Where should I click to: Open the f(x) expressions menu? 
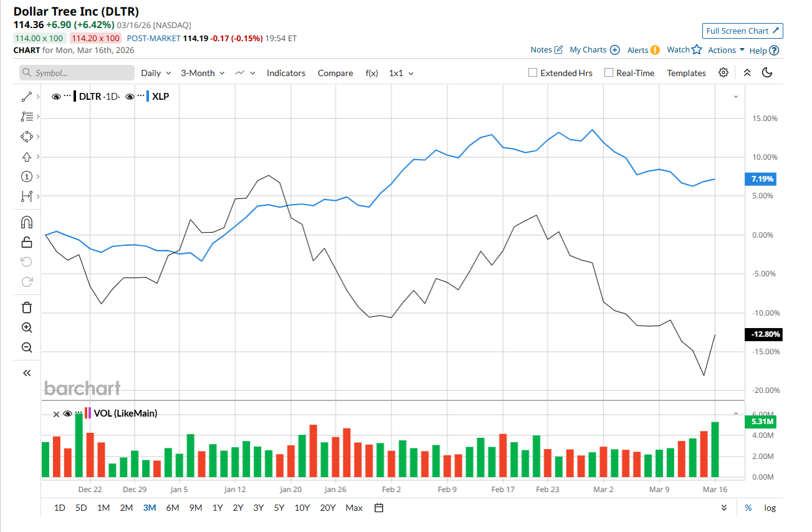(x=371, y=73)
